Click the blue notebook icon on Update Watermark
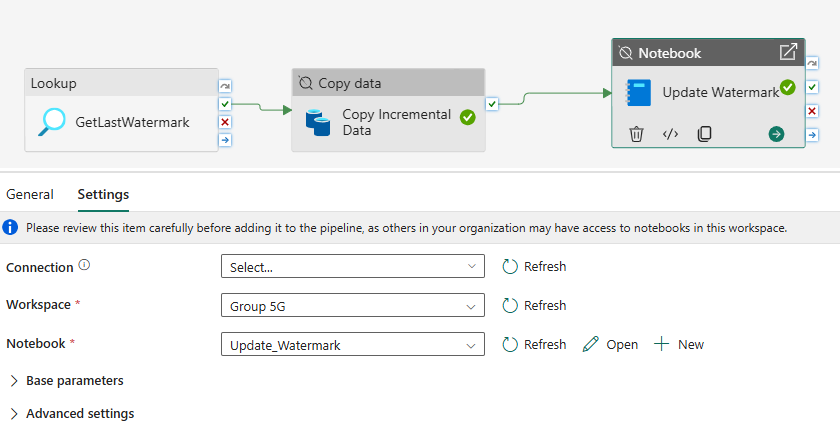Image resolution: width=840 pixels, height=435 pixels. point(639,92)
